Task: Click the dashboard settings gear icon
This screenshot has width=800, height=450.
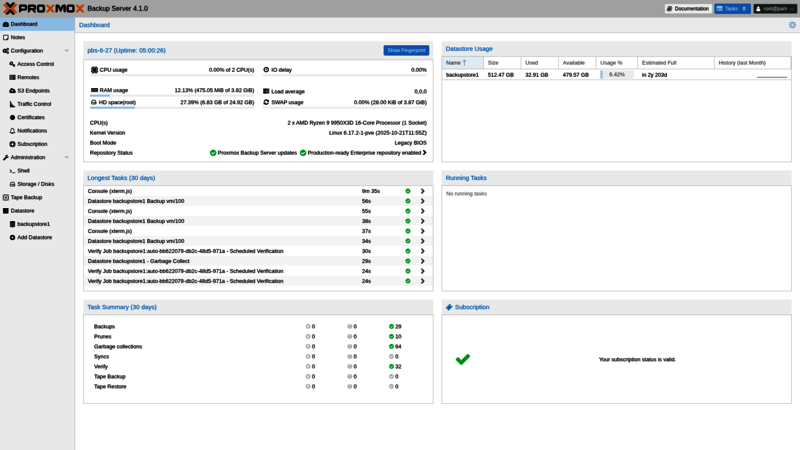Action: coord(792,24)
